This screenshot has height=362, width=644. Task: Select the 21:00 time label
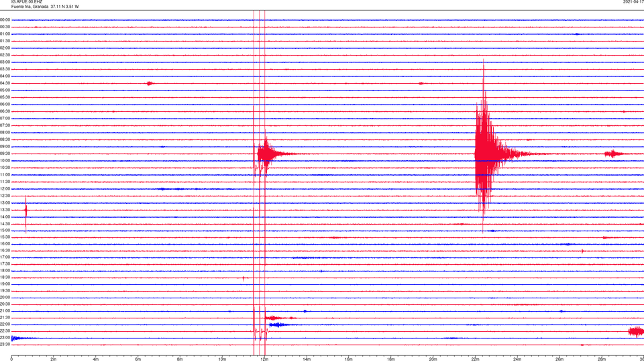[5, 311]
